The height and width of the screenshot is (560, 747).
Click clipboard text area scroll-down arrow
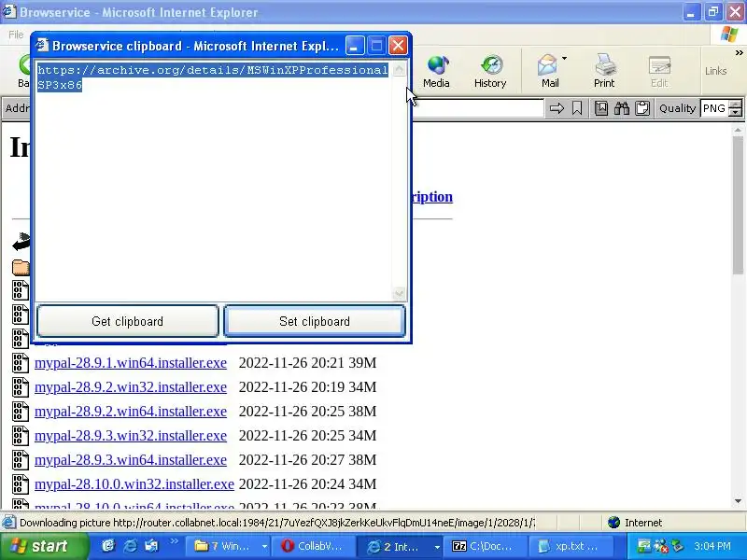tap(400, 293)
